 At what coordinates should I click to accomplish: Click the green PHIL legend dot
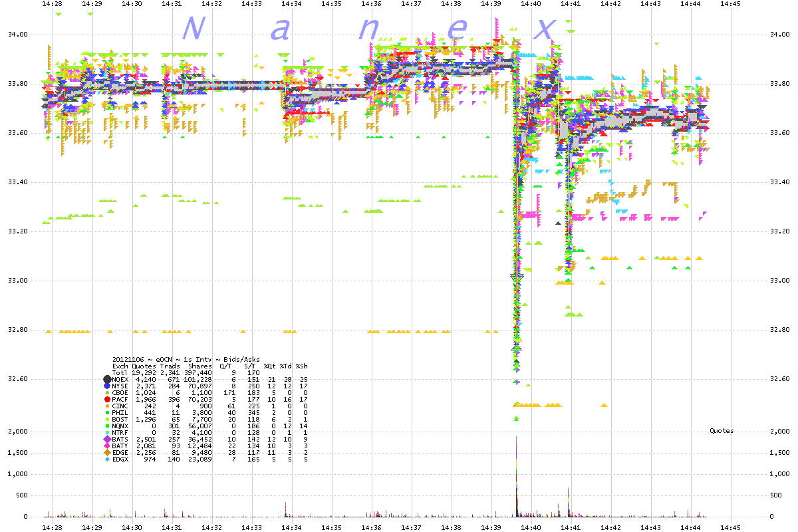click(x=107, y=412)
